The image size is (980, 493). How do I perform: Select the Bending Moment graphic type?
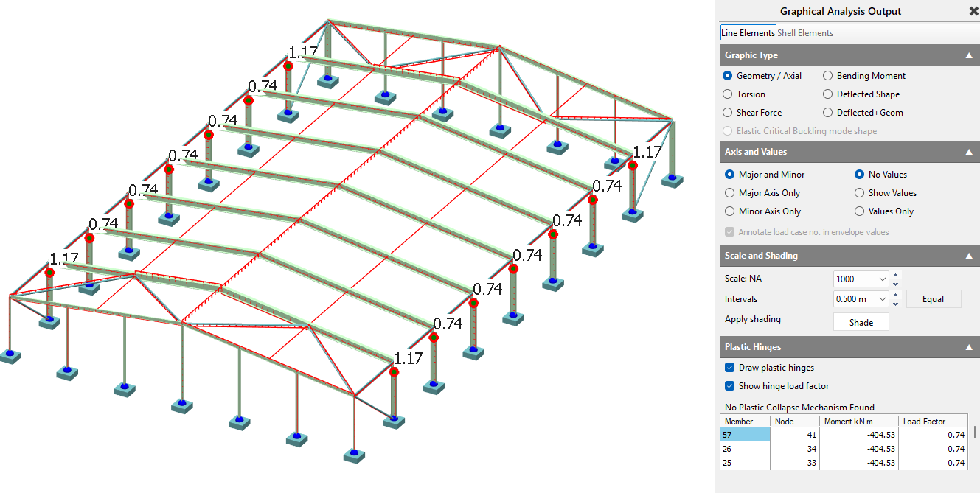coord(828,76)
